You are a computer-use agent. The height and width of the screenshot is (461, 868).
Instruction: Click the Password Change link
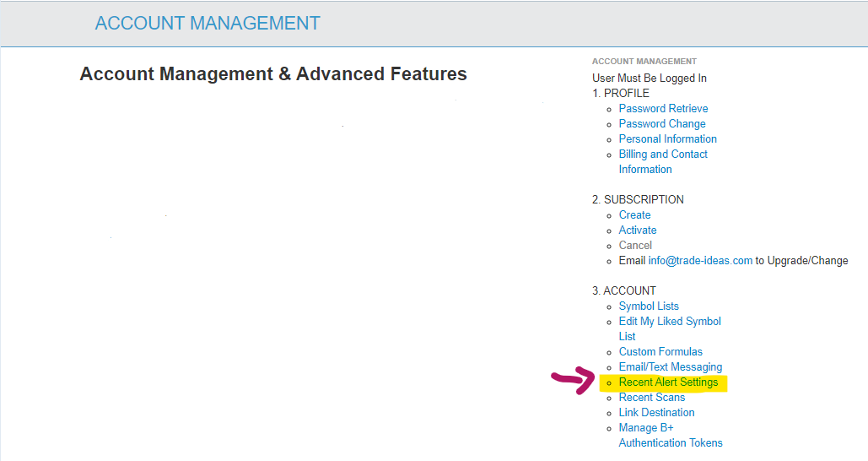click(662, 124)
